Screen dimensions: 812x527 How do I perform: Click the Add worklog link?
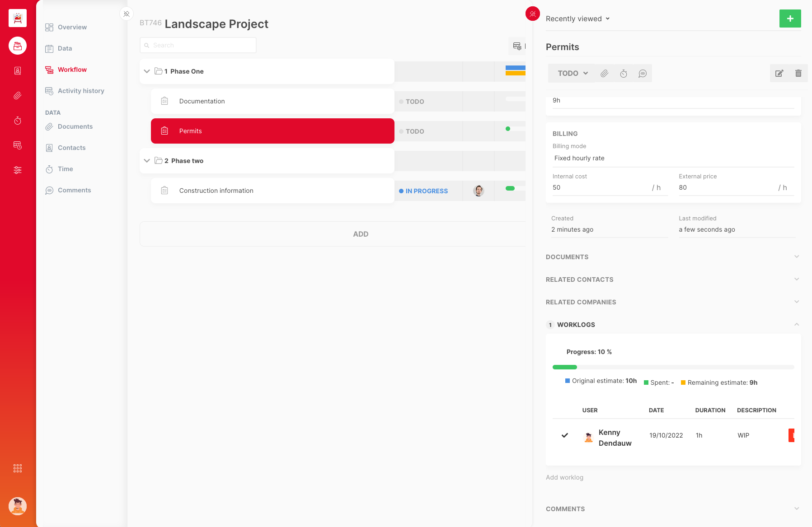tap(564, 477)
